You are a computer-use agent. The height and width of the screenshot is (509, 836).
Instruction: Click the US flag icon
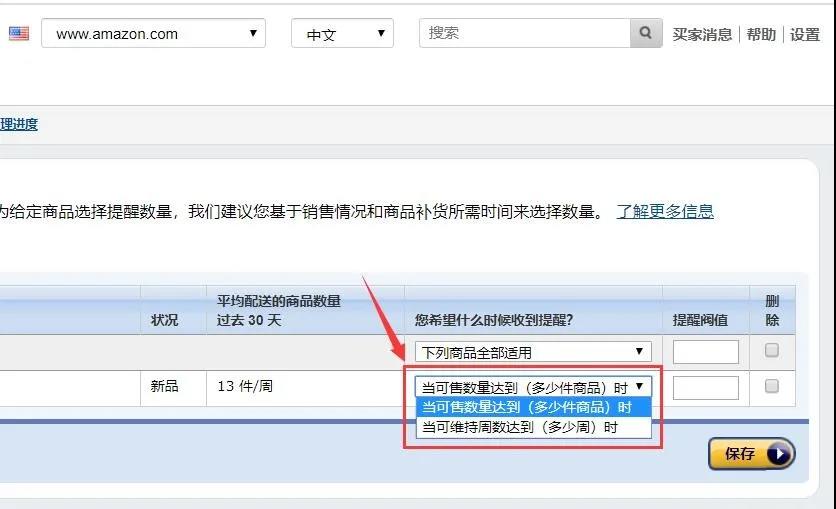pyautogui.click(x=19, y=34)
